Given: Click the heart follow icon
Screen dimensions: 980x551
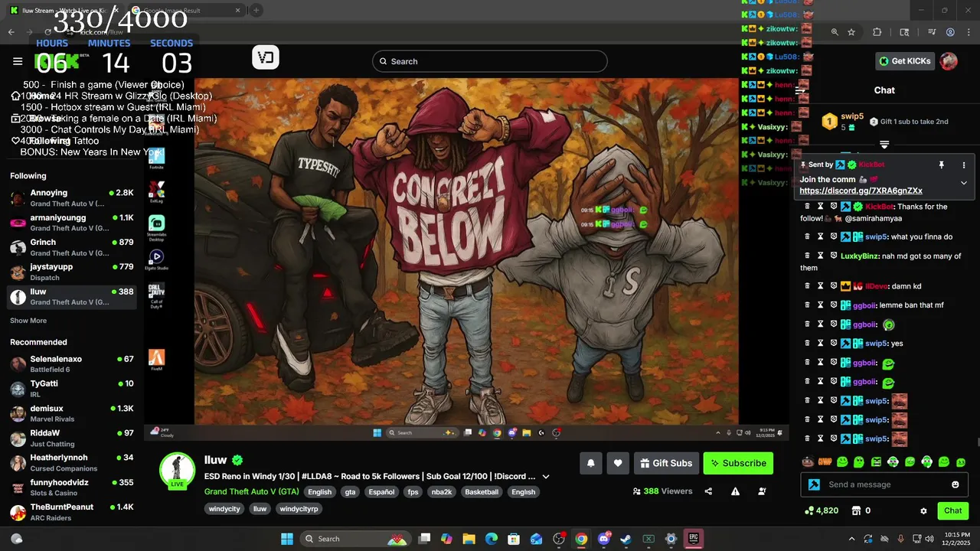Looking at the screenshot, I should click(x=618, y=463).
